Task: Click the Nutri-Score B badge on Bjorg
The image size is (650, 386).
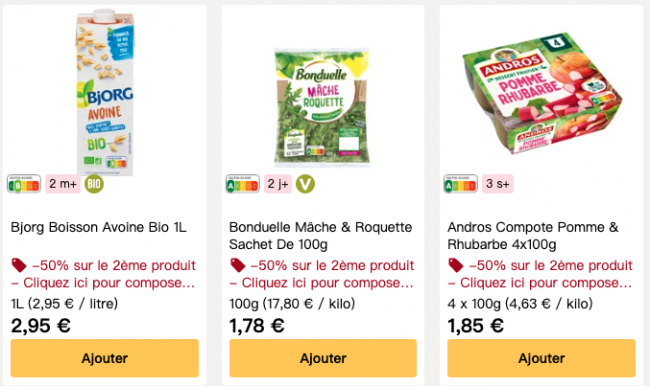Action: coord(24,184)
